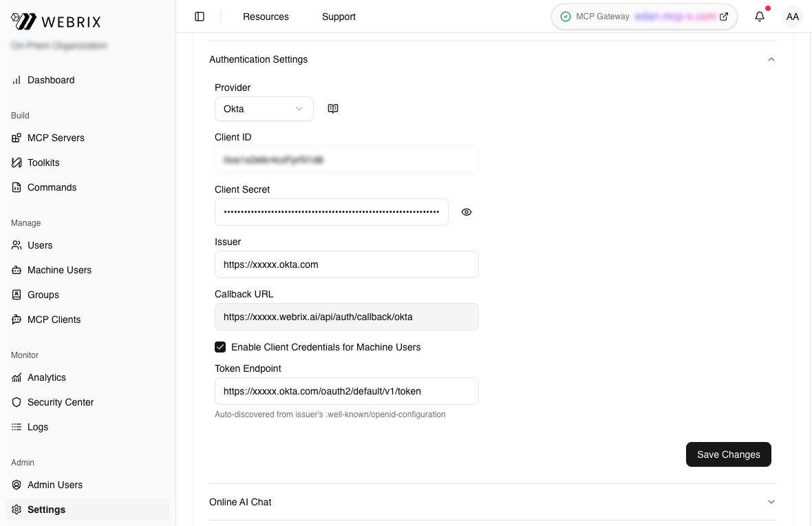This screenshot has height=526, width=812.
Task: Click the Auto-discovered hint text
Action: click(330, 414)
